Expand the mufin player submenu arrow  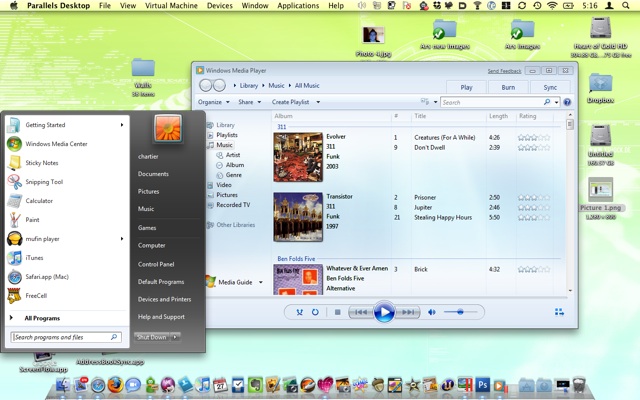(122, 239)
